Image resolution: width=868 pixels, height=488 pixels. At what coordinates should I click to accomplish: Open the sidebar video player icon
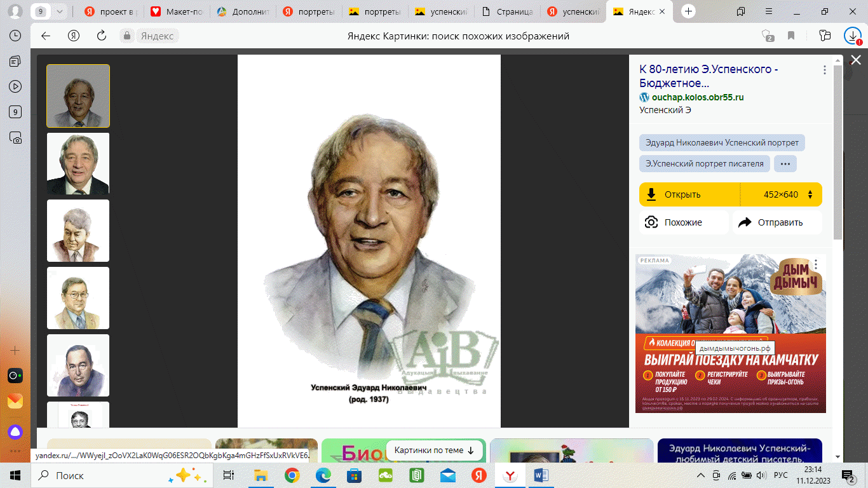(15, 86)
